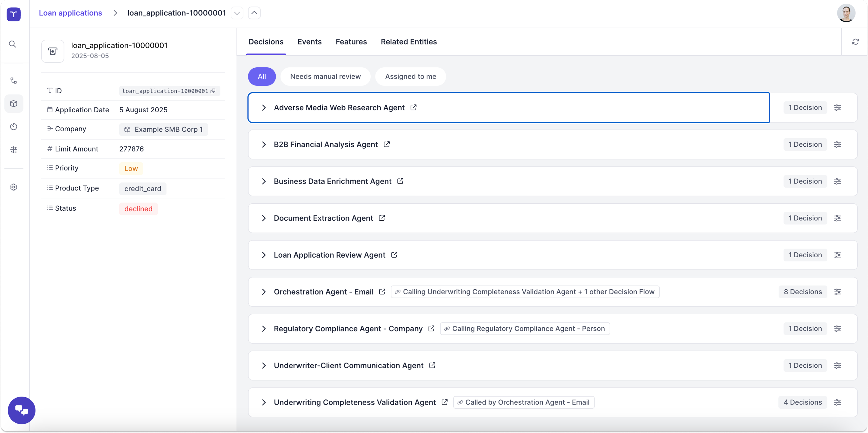This screenshot has height=433, width=868.
Task: Open the sidebar settings gear icon
Action: (x=13, y=187)
